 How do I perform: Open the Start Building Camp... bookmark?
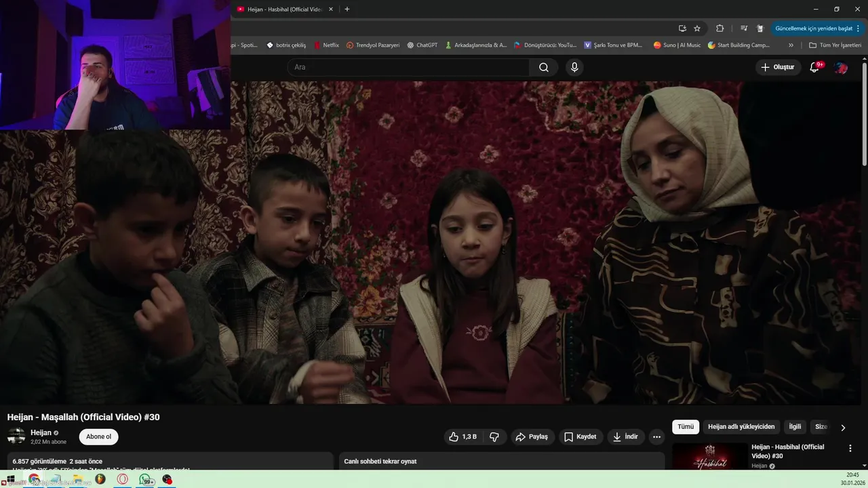click(x=738, y=45)
